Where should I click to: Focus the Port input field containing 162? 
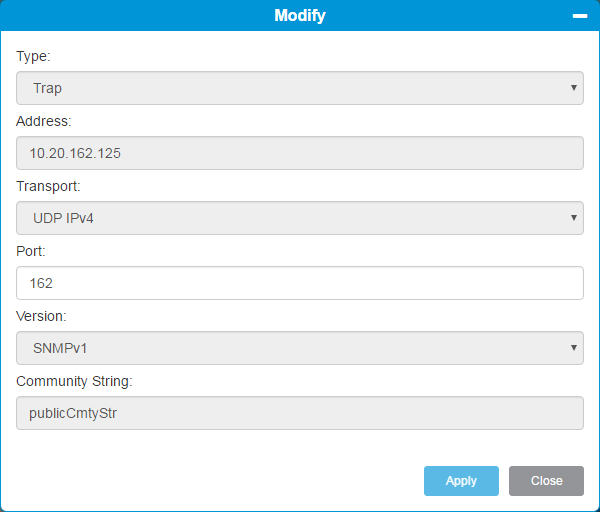click(x=300, y=283)
